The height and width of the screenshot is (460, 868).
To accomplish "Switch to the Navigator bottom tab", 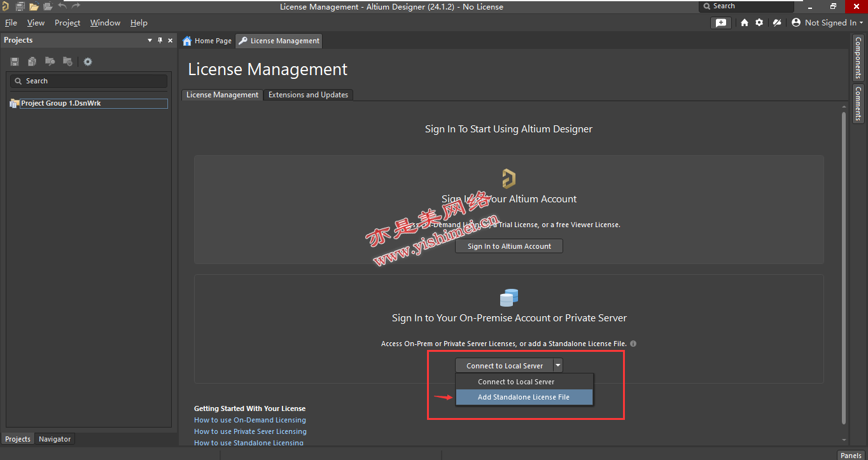I will [55, 439].
